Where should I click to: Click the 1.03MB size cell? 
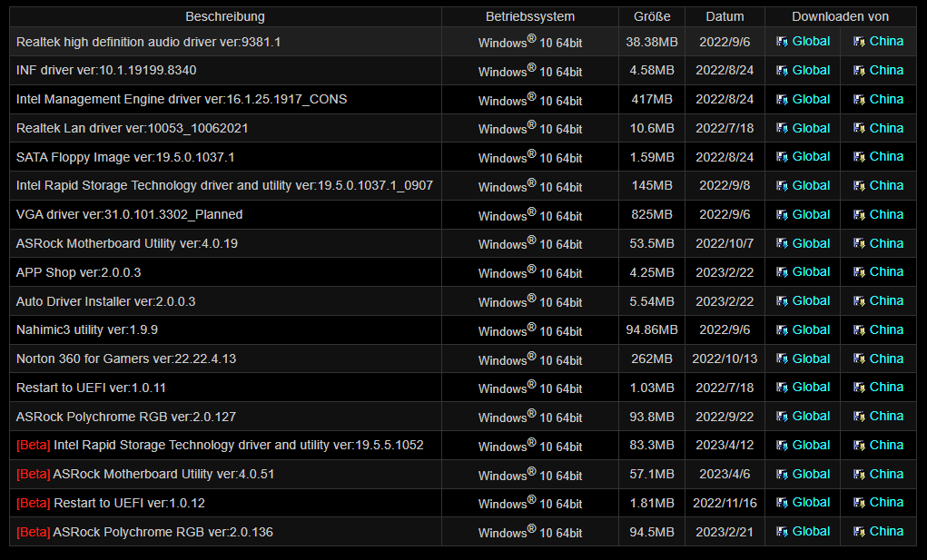[652, 388]
